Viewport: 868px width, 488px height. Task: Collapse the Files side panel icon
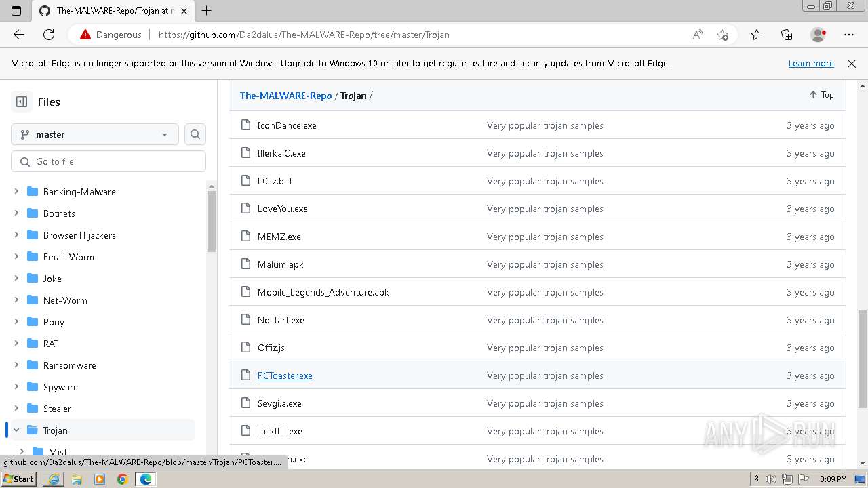(22, 102)
